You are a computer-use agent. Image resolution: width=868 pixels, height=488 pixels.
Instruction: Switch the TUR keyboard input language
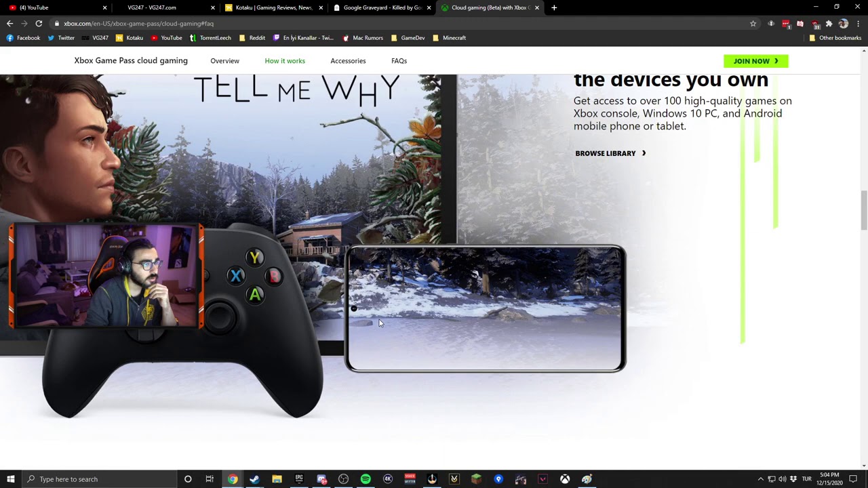(807, 479)
